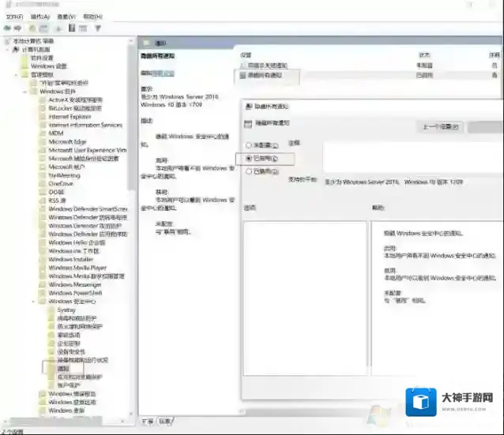The width and height of the screenshot is (504, 435).
Task: Collapse the Windows 安全中心 tree node
Action: [33, 302]
